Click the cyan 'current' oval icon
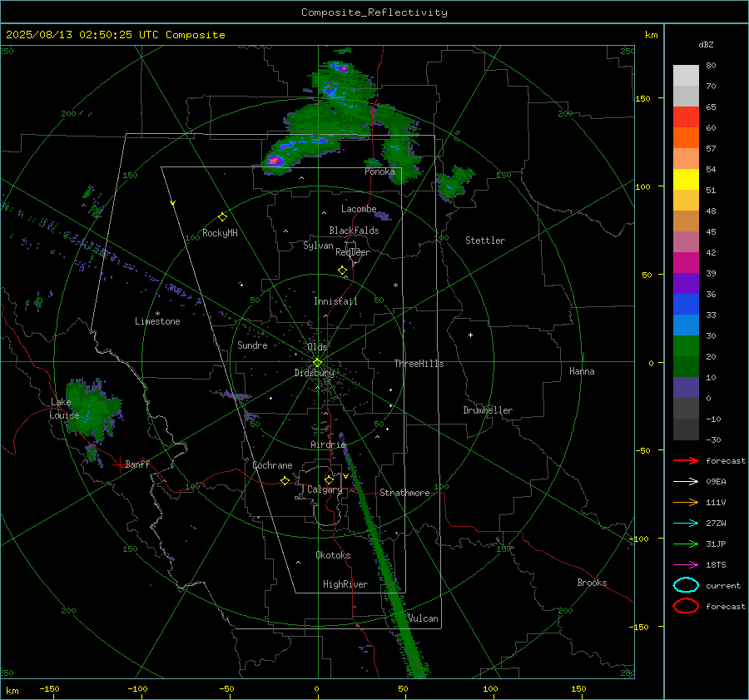 pyautogui.click(x=686, y=585)
